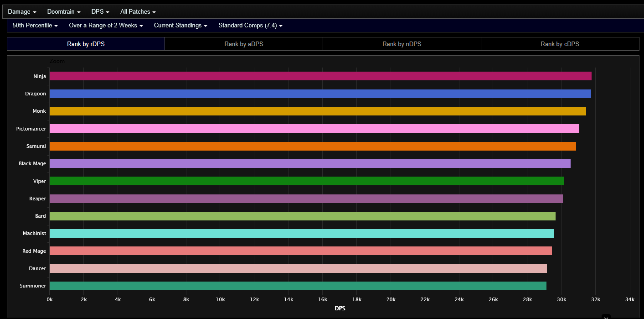Open the Doomtrain boss dropdown
Screen dimensions: 644x319
click(x=64, y=12)
